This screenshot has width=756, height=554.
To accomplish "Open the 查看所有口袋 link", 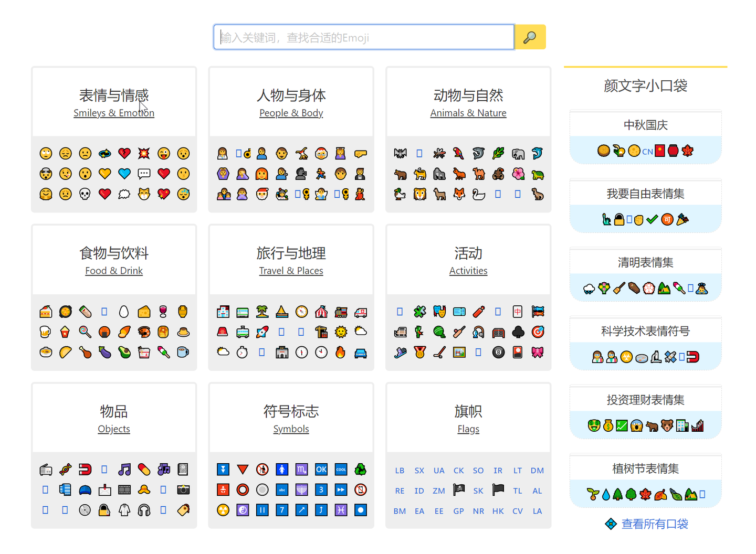I will (655, 524).
